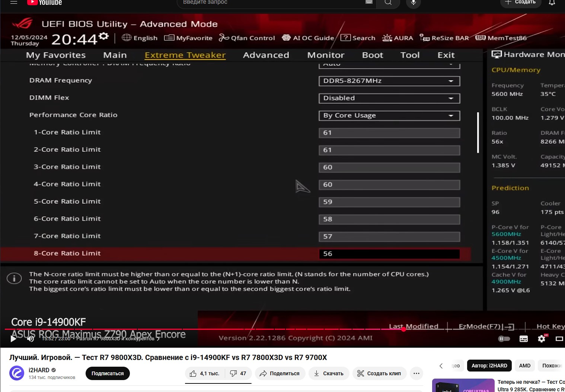Click the Скачать download button
The width and height of the screenshot is (565, 392).
click(329, 373)
